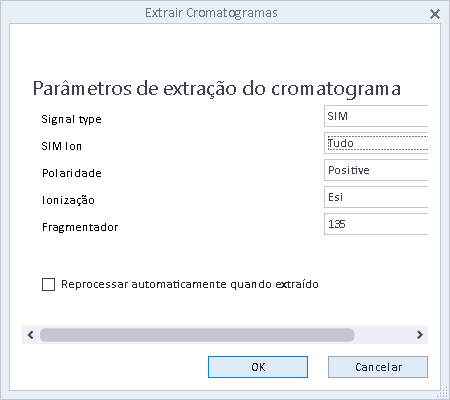Click the resize grip in dialog corner

(x=444, y=394)
